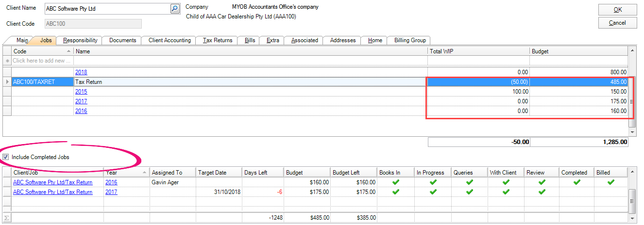Click the Billed green checkmark for 2016 job

(x=611, y=182)
